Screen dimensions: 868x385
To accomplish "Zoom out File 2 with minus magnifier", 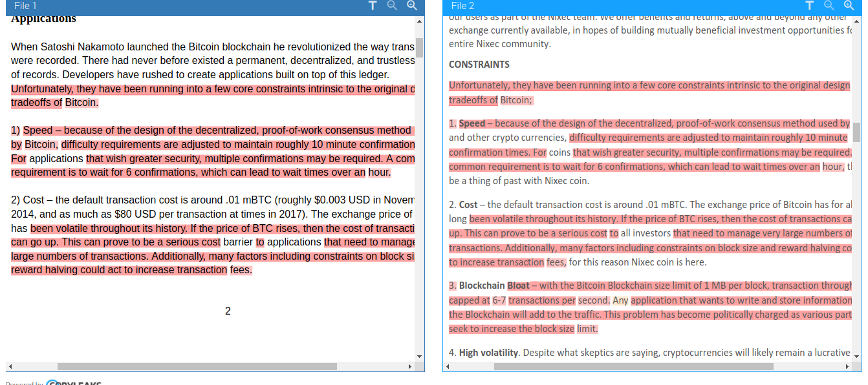I will [829, 5].
